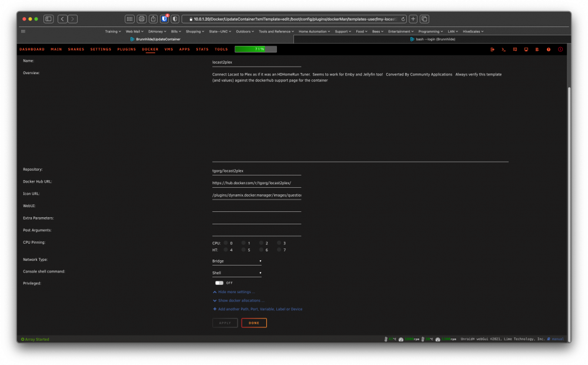Screen dimensions: 588x365
Task: Check HT core 6 pinning
Action: click(262, 250)
